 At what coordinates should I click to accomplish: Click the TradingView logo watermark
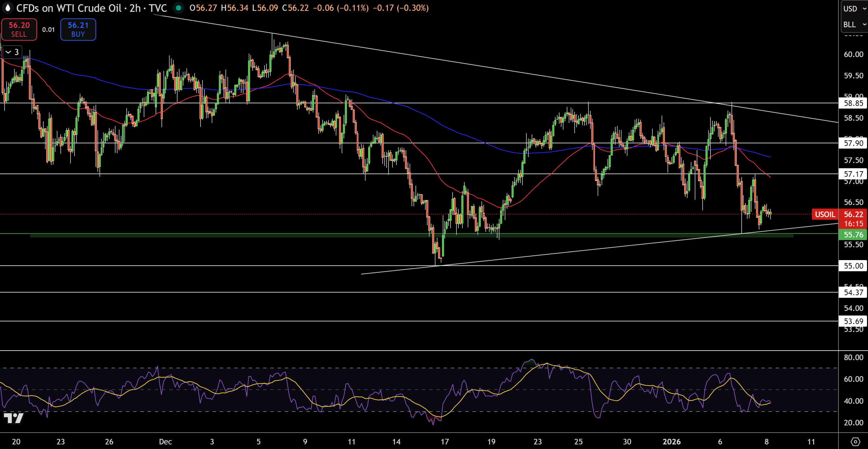pyautogui.click(x=13, y=418)
